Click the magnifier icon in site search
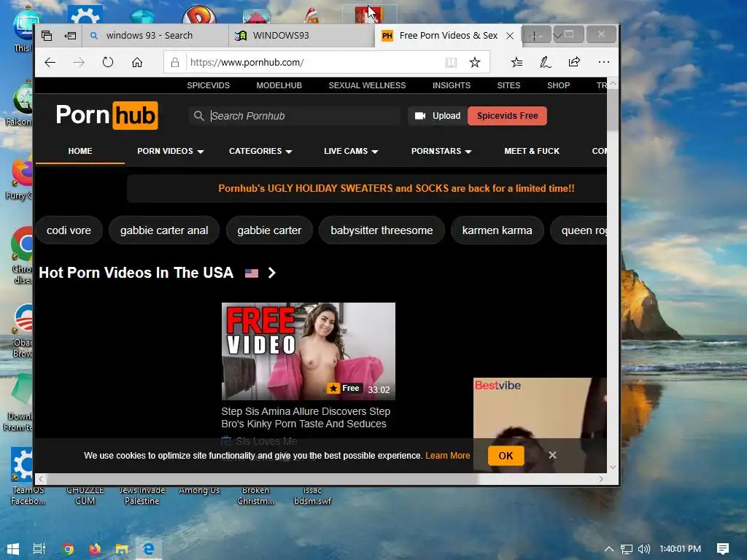747x560 pixels. 198,116
